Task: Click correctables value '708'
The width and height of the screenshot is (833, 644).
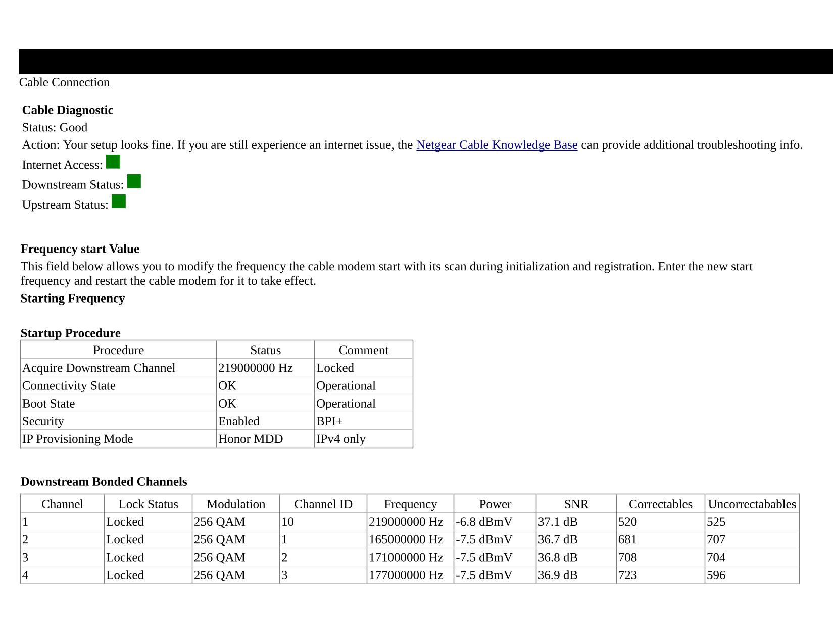Action: [x=661, y=557]
